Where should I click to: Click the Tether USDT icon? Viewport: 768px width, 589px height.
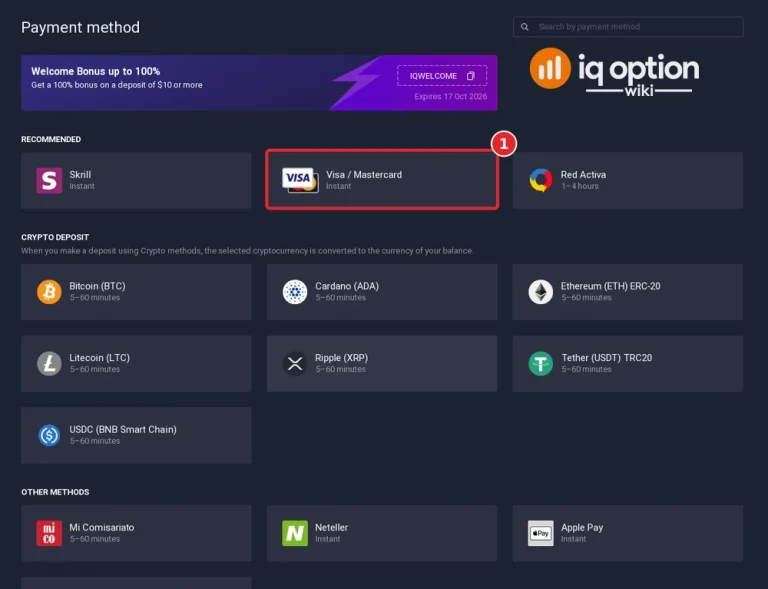541,363
